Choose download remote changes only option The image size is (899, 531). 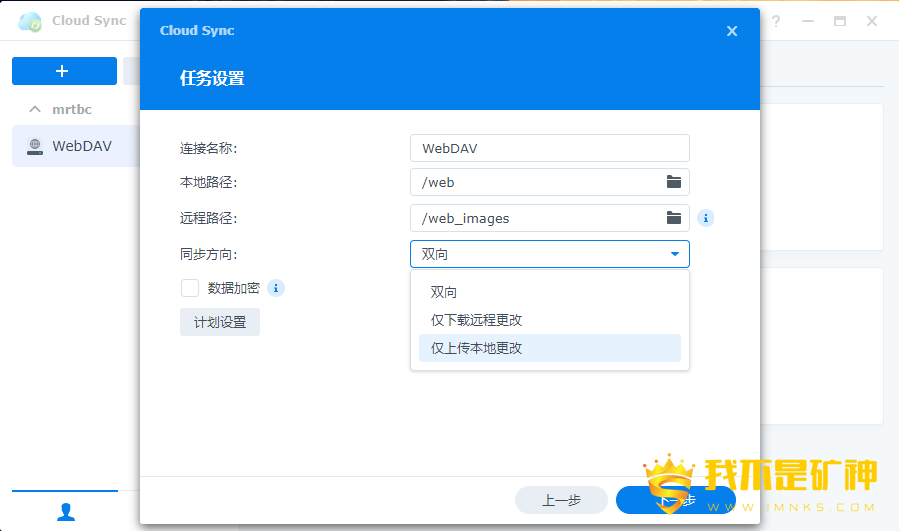tap(550, 320)
